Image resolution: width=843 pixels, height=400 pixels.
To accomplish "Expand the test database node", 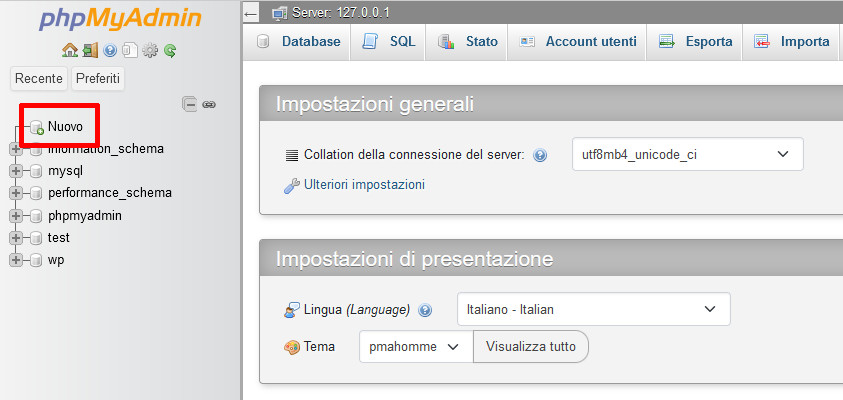I will pyautogui.click(x=16, y=238).
